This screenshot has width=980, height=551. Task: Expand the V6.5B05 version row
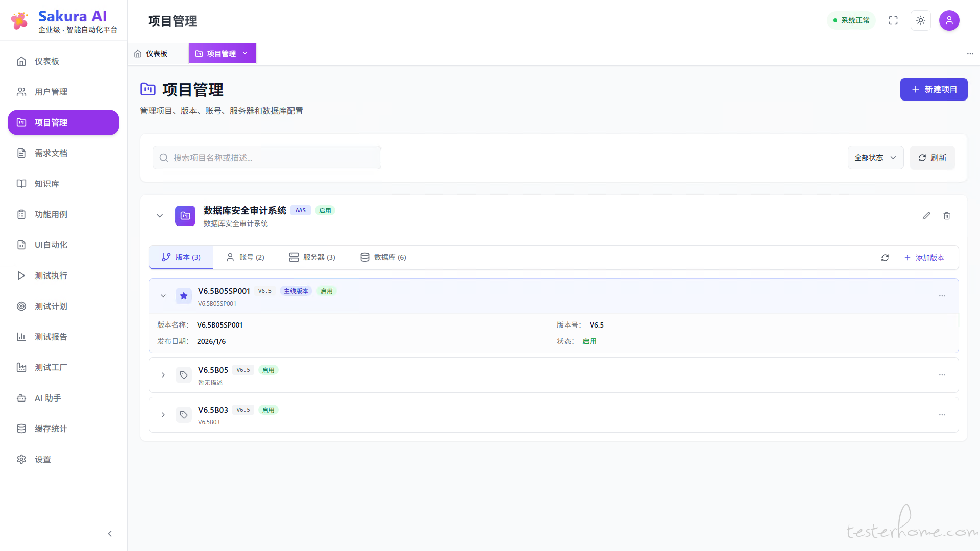click(163, 375)
